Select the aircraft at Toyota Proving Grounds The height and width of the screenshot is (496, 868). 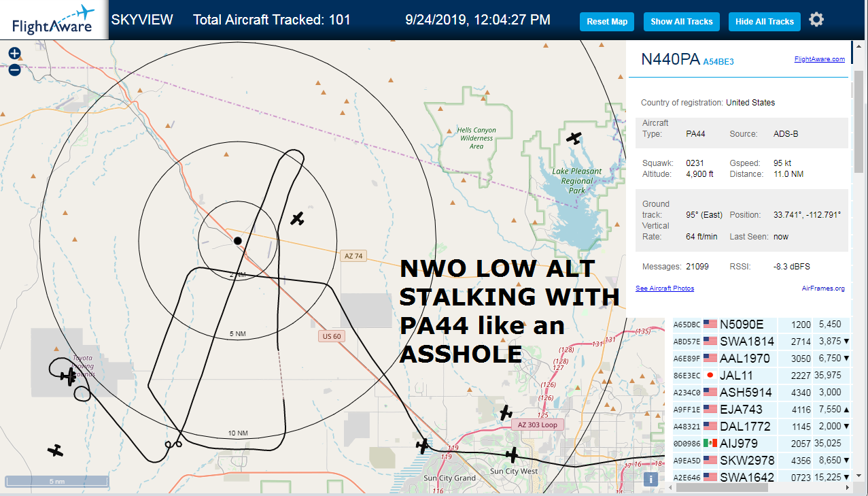pos(68,376)
